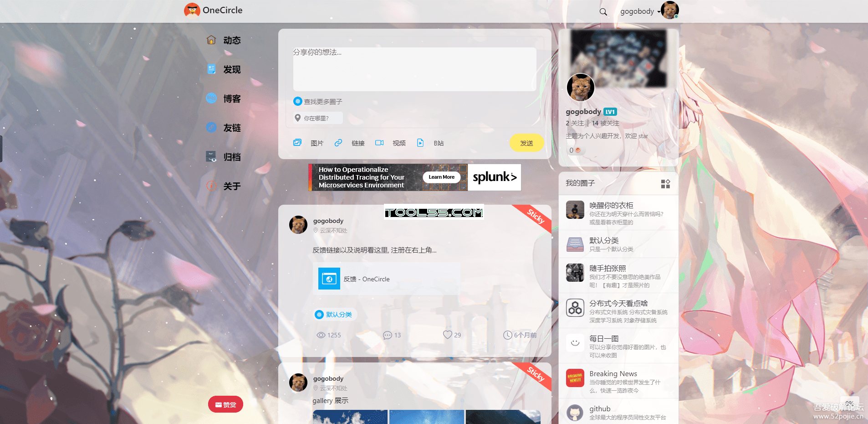Open 每日一图 circle
Image resolution: width=868 pixels, height=424 pixels.
pos(618,346)
